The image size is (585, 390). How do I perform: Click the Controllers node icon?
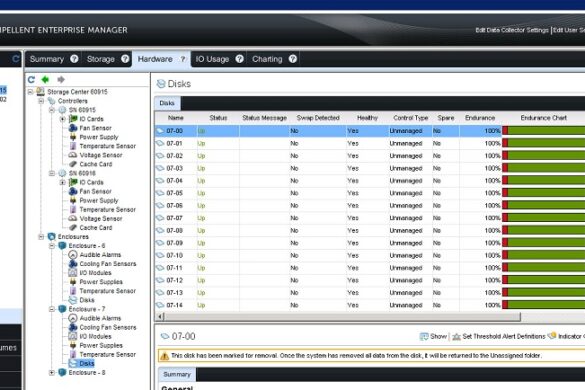[51, 101]
